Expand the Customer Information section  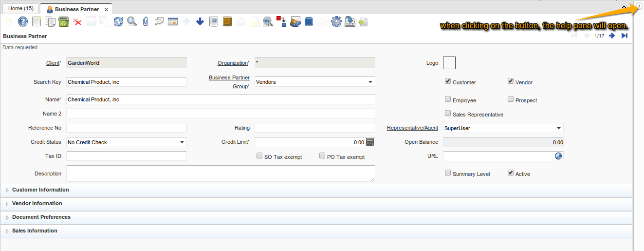40,190
